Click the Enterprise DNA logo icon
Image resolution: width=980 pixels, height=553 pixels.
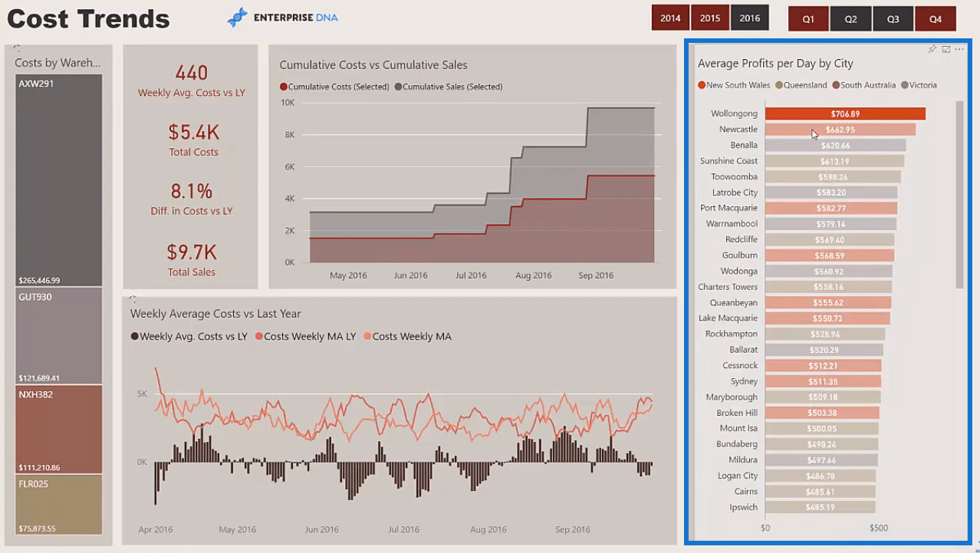[238, 17]
